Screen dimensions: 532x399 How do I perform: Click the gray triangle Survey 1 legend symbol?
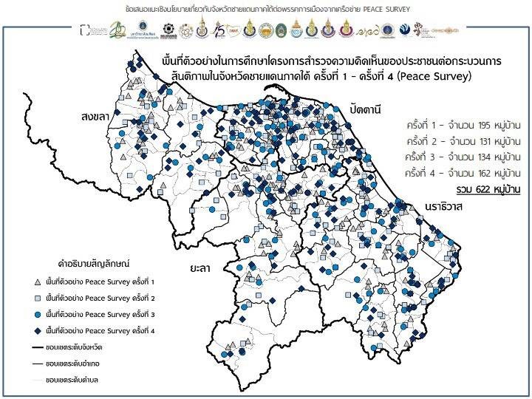coord(38,282)
